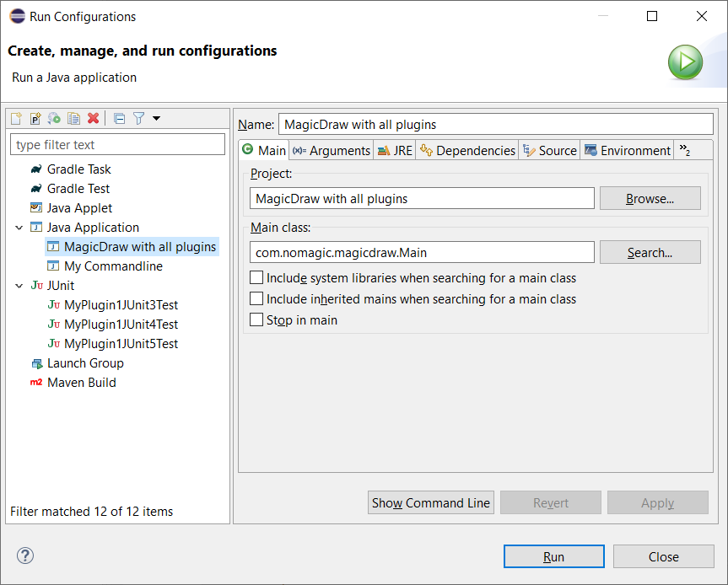The width and height of the screenshot is (728, 585).
Task: Click the New launch configuration icon
Action: 16,119
